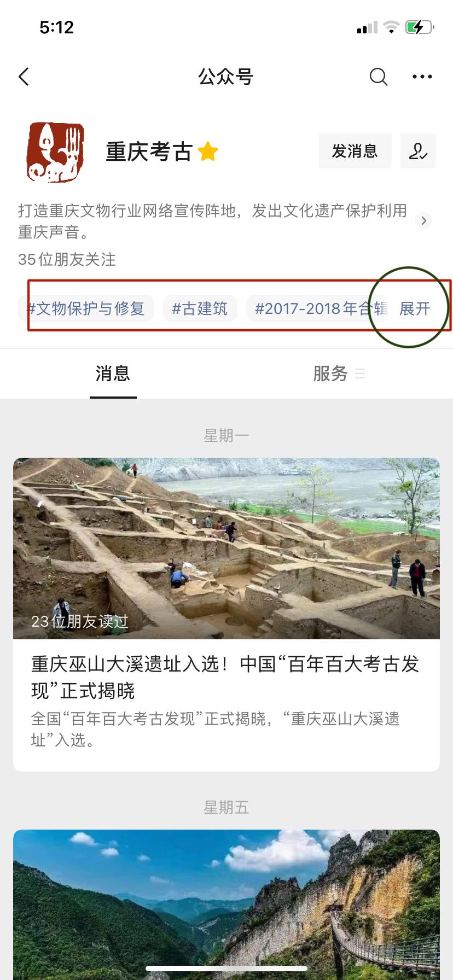Open the 大溪遗址 excavation article thumbnail

coord(226,549)
